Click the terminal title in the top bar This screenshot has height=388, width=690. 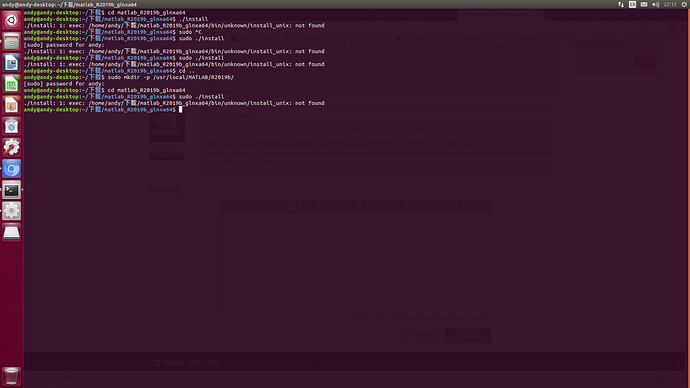pos(70,4)
